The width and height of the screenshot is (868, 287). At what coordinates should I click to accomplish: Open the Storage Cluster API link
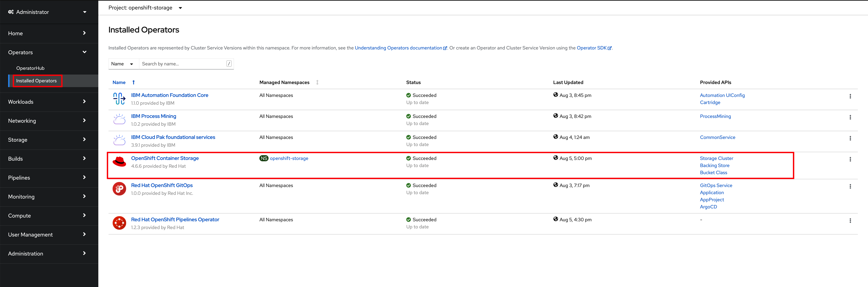[716, 158]
